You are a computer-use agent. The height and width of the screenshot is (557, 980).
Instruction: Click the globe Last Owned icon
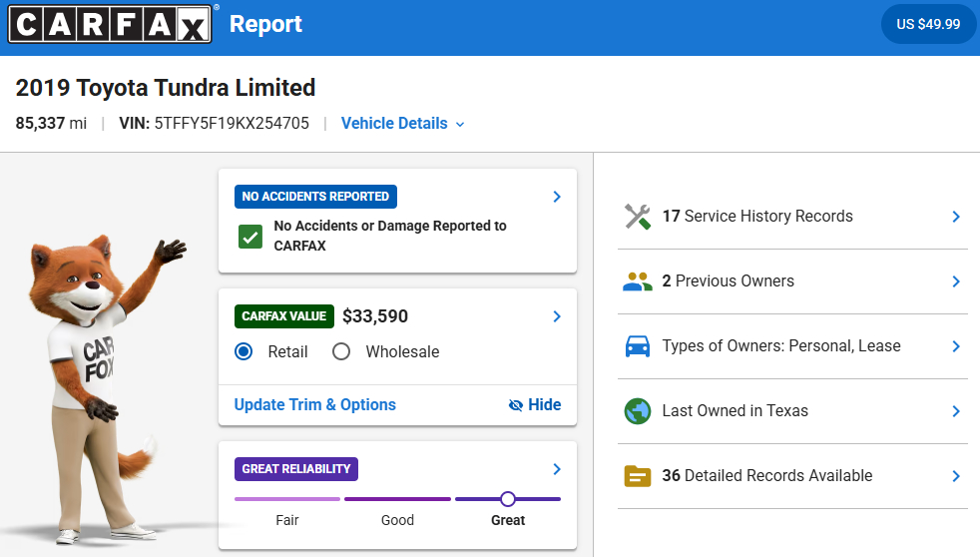pos(638,411)
